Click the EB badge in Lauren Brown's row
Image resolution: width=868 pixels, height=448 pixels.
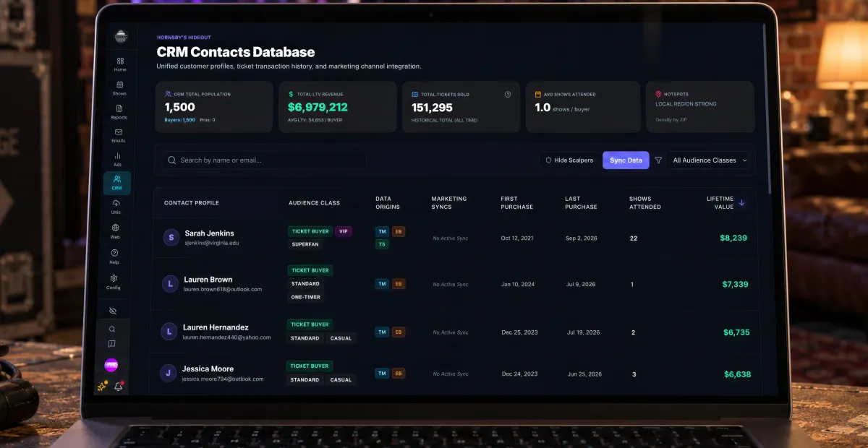click(x=398, y=284)
